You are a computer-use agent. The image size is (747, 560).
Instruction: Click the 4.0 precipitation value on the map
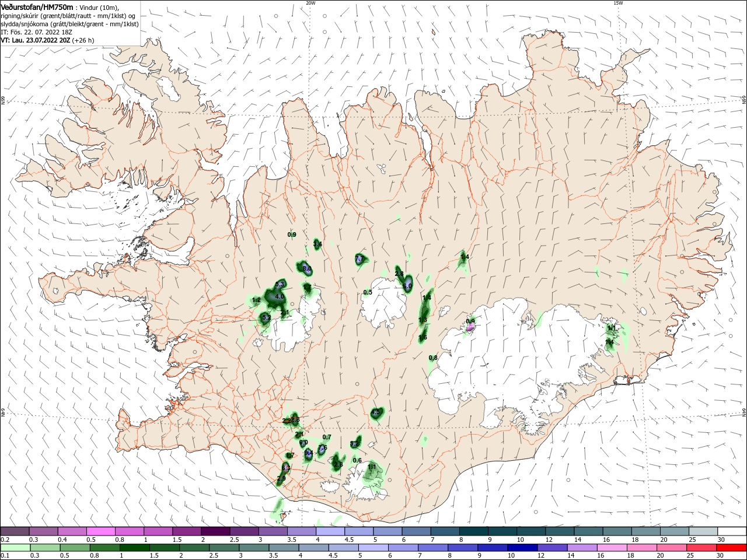tap(280, 297)
